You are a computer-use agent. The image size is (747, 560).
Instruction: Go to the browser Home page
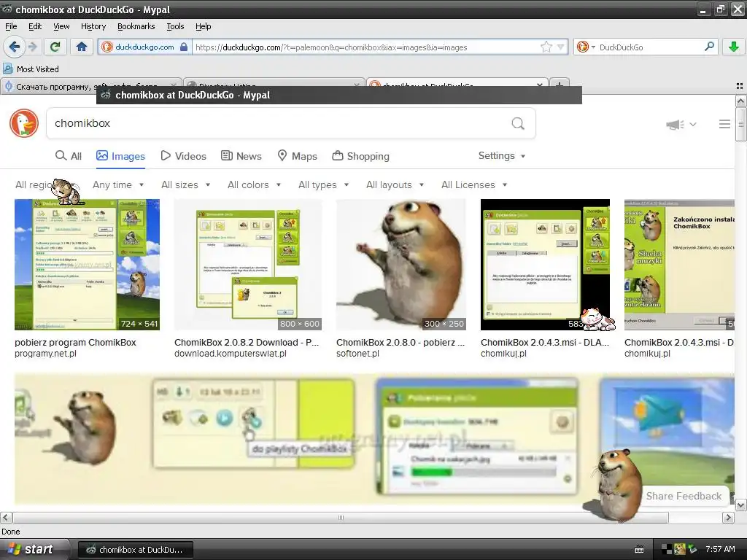coord(82,47)
